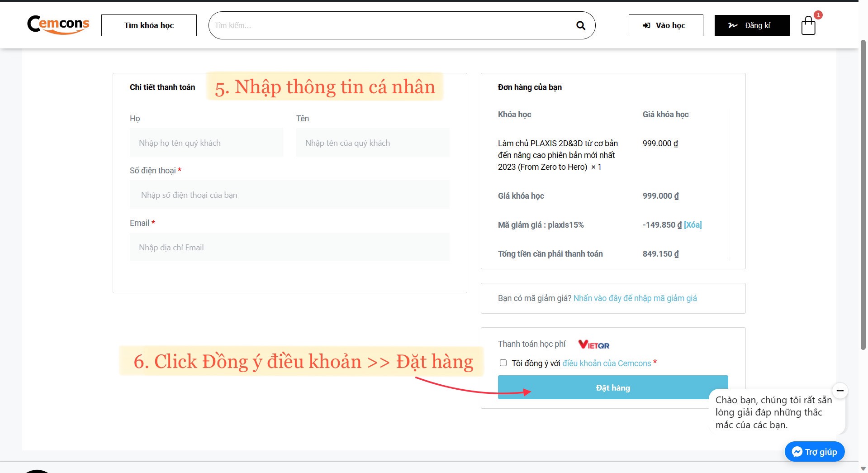Screen dimensions: 868x473
Task: Click the Số điện thoại phone field
Action: [x=289, y=195]
